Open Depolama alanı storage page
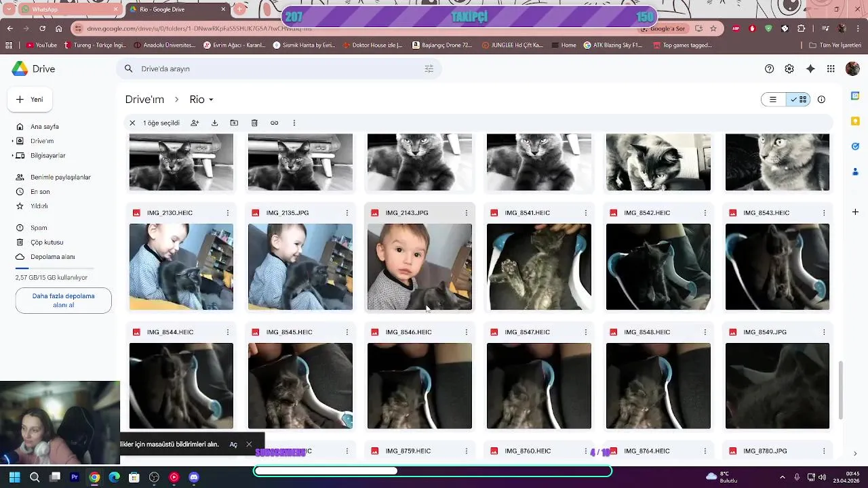This screenshot has width=868, height=488. tap(52, 257)
